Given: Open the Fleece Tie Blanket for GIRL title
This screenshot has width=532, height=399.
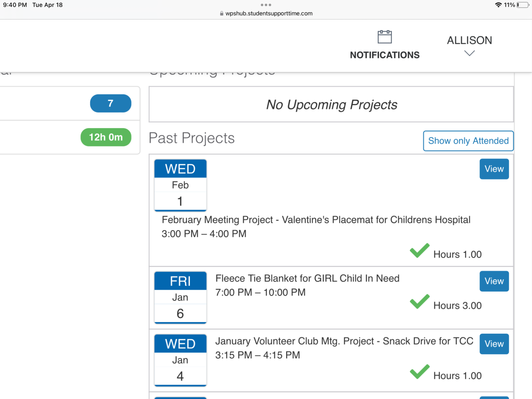Looking at the screenshot, I should click(x=307, y=278).
